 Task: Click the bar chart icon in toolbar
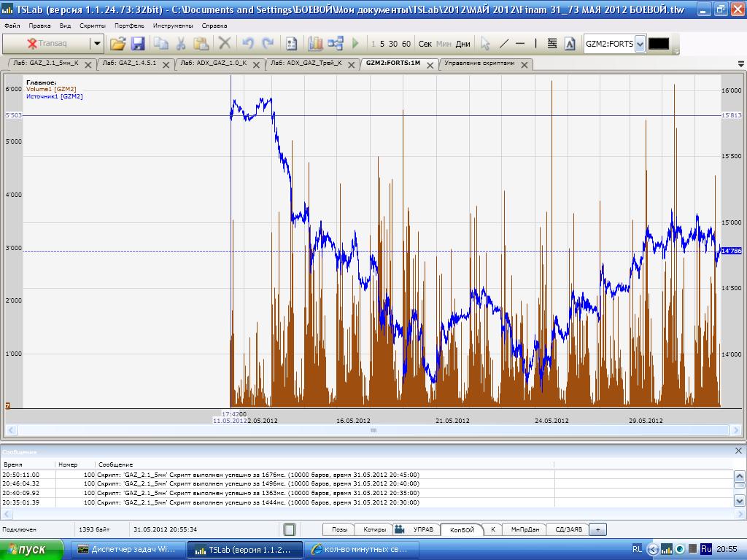(x=315, y=44)
